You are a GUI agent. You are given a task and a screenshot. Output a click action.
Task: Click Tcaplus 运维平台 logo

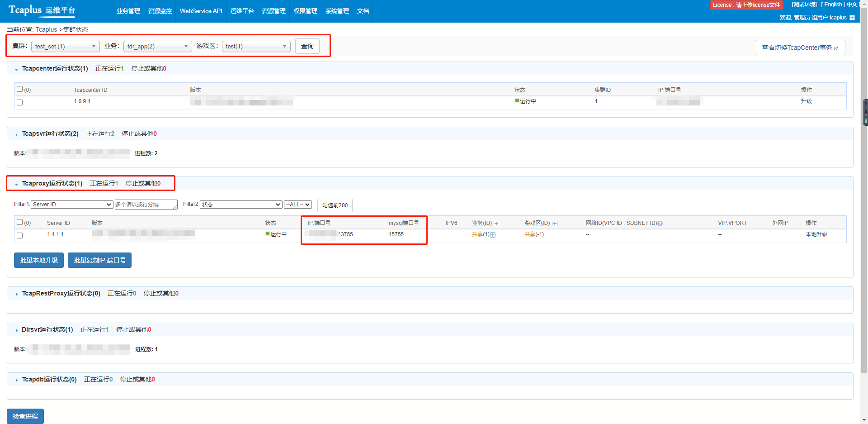pyautogui.click(x=42, y=10)
